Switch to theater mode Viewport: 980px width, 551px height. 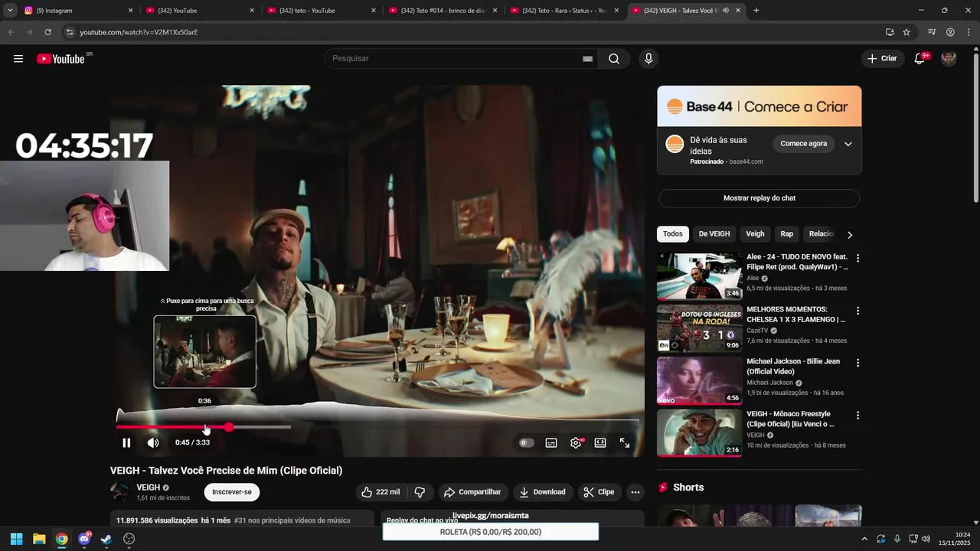click(x=600, y=442)
